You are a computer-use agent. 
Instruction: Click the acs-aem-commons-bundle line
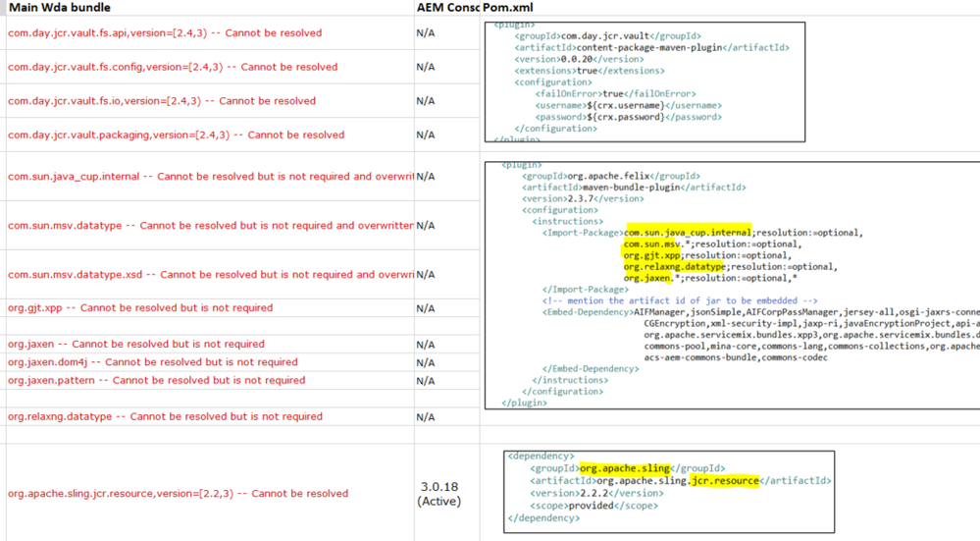point(736,357)
